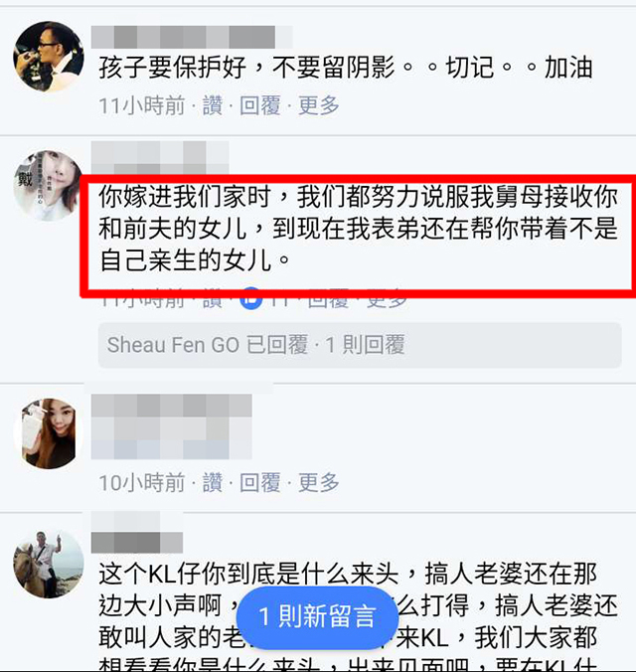Open 更多 menu on 10小時前 comment
This screenshot has width=636, height=672.
coord(319,482)
